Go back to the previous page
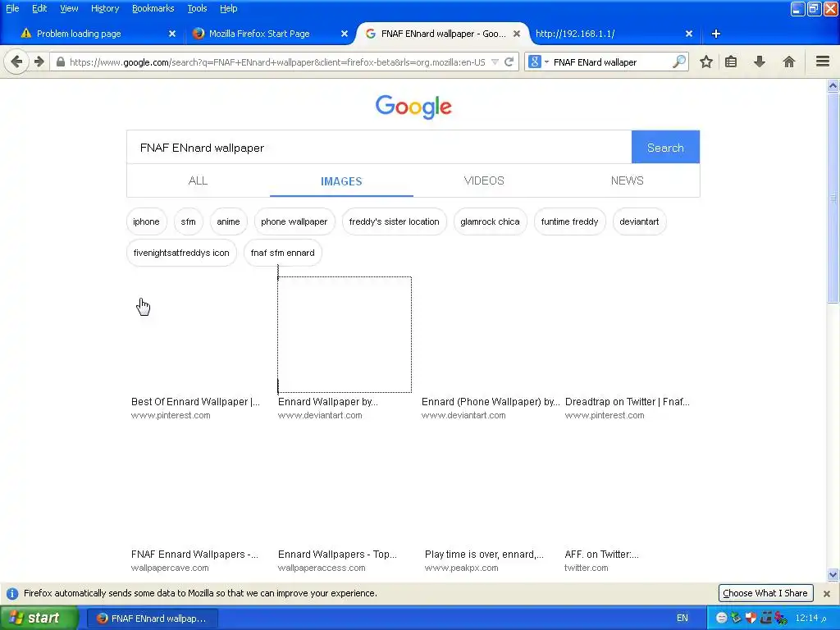The image size is (840, 630). (16, 62)
